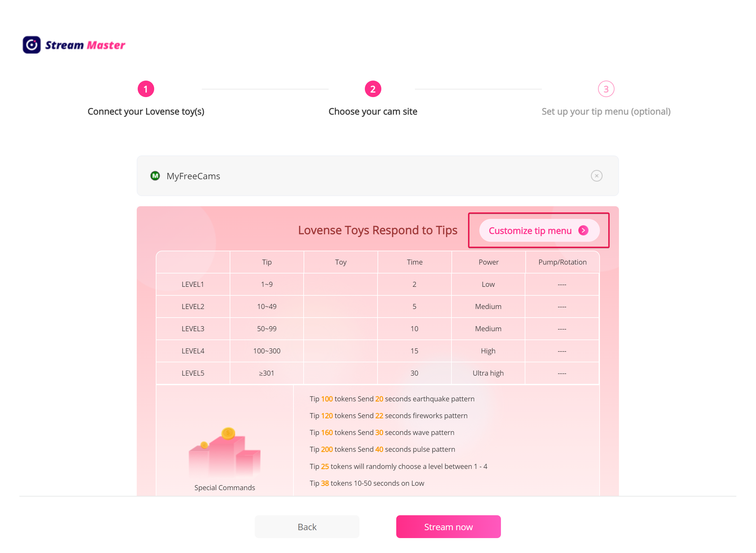Open Set up your tip menu step
Viewport: 756px width, 553px height.
point(606,111)
